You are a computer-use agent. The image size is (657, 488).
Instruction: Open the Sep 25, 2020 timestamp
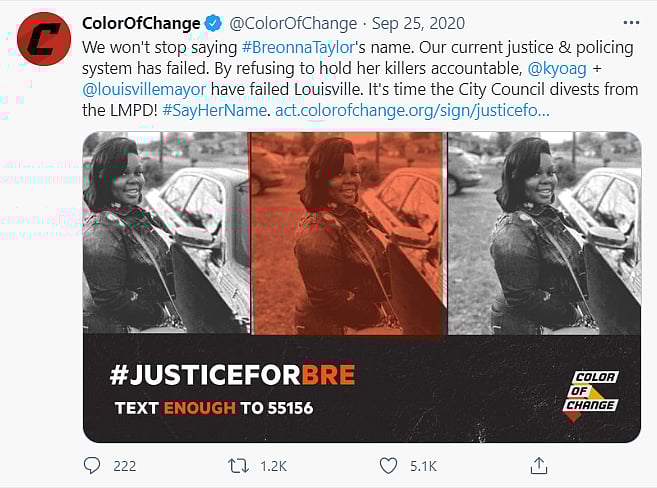coord(418,23)
